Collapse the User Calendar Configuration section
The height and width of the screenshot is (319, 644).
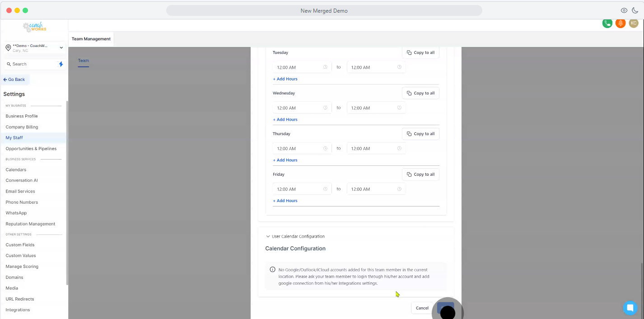point(268,236)
